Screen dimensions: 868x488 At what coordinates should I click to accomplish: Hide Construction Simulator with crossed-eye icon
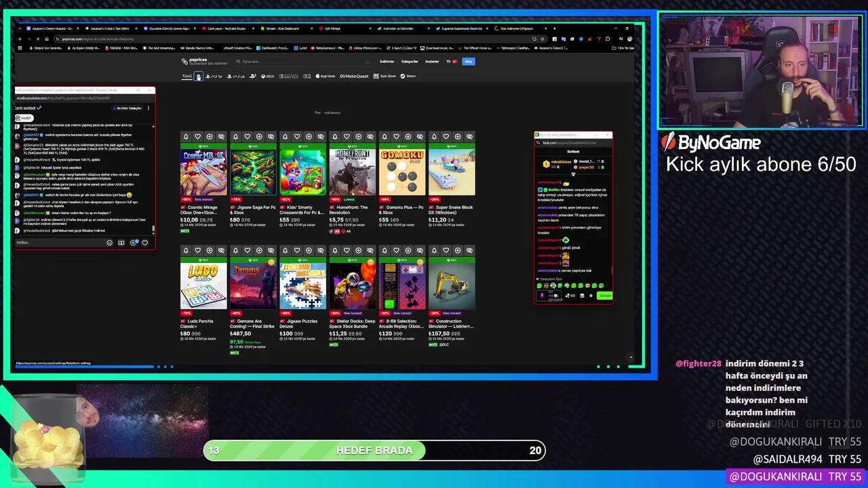coord(469,251)
